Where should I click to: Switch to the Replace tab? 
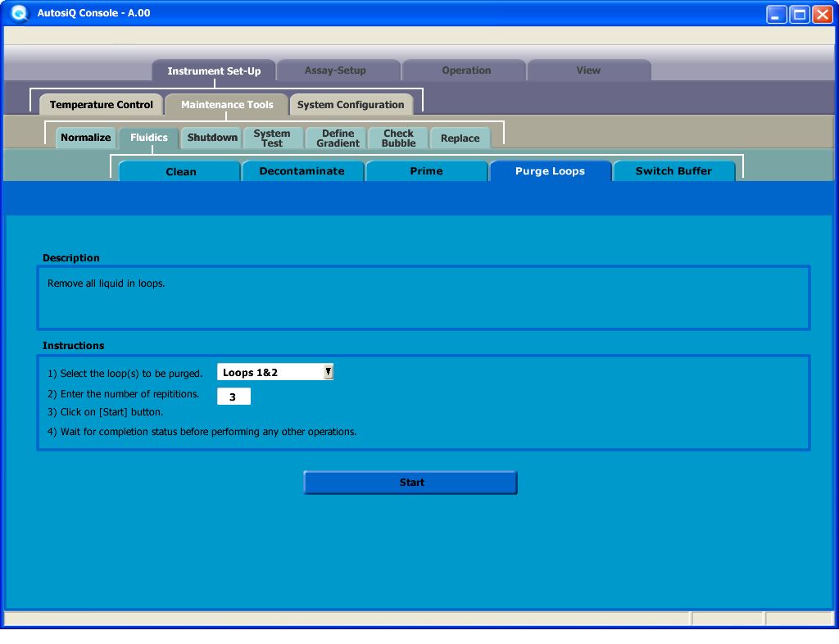[460, 138]
